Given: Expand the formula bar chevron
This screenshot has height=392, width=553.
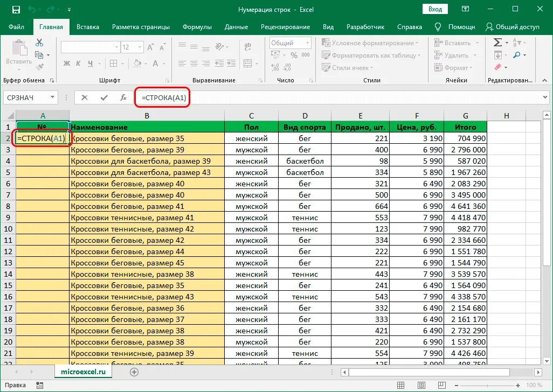Looking at the screenshot, I should [x=545, y=97].
